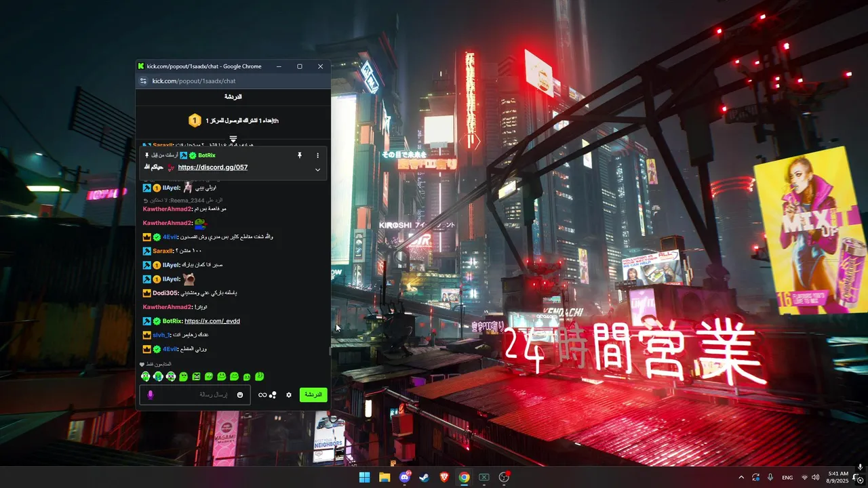
Task: Collapse the pinned message with chevron
Action: (317, 169)
